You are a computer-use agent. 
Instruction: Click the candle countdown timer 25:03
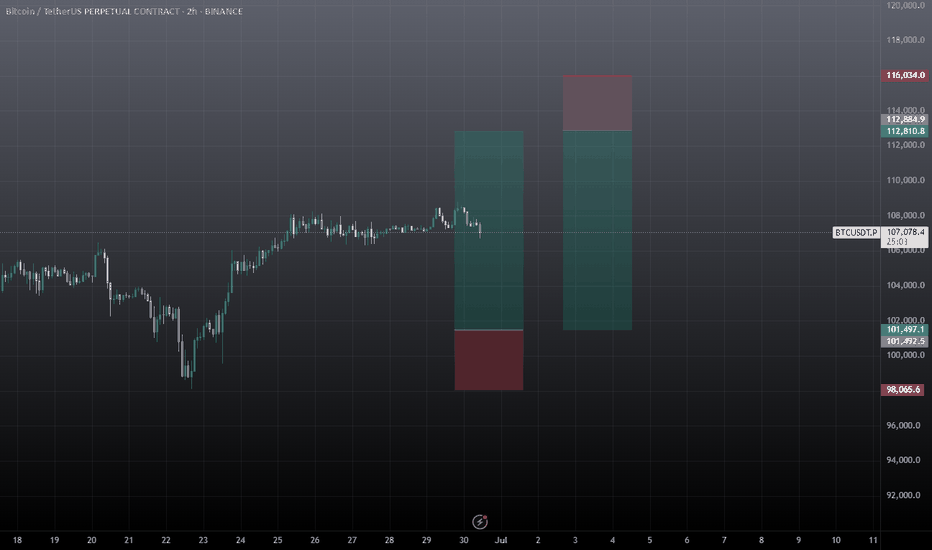click(897, 242)
